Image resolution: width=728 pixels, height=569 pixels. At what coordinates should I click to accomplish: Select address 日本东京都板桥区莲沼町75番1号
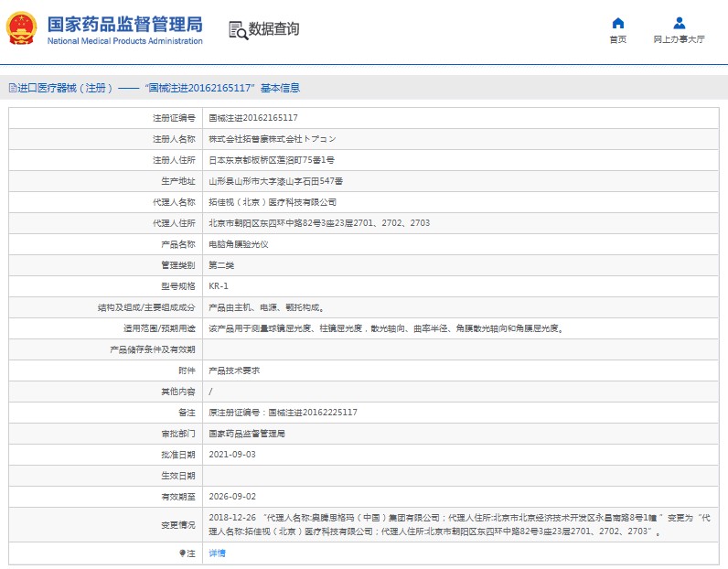[272, 160]
